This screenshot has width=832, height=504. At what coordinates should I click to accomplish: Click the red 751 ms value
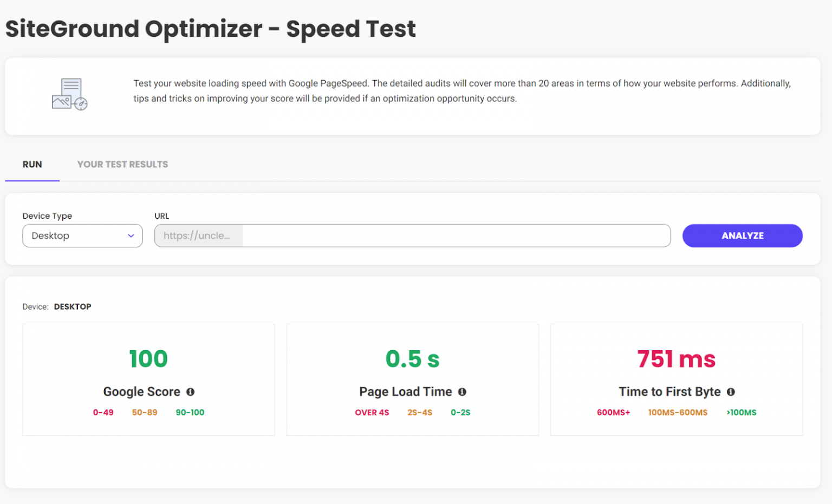click(x=676, y=358)
